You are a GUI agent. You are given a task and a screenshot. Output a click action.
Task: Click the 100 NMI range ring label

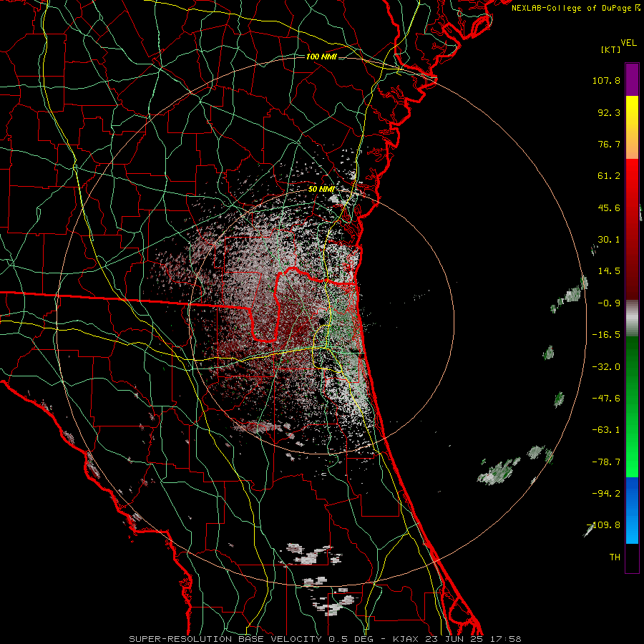[321, 57]
